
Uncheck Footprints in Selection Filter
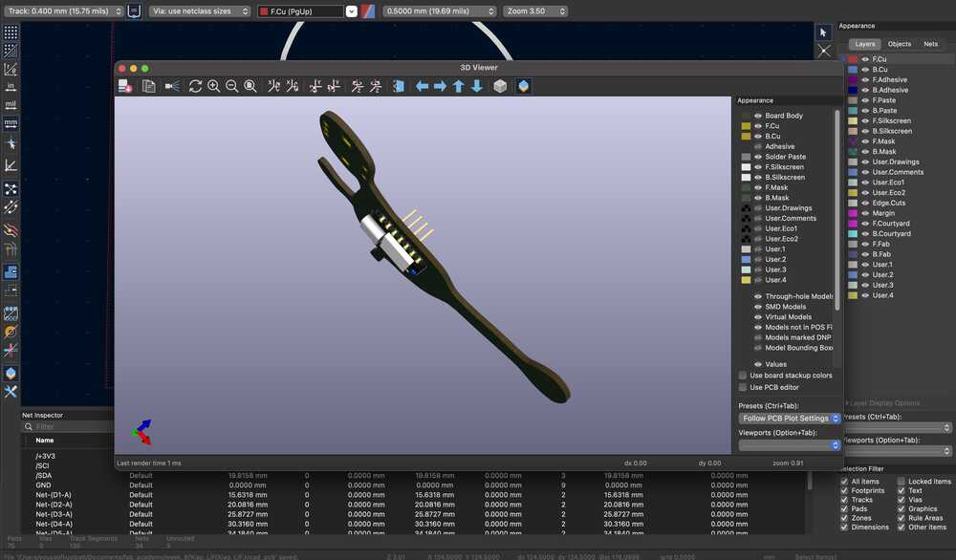click(x=844, y=490)
